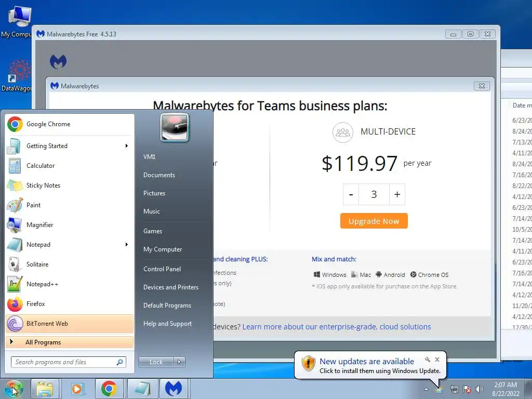Open Games from Start menu
The image size is (532, 399).
coord(153,231)
